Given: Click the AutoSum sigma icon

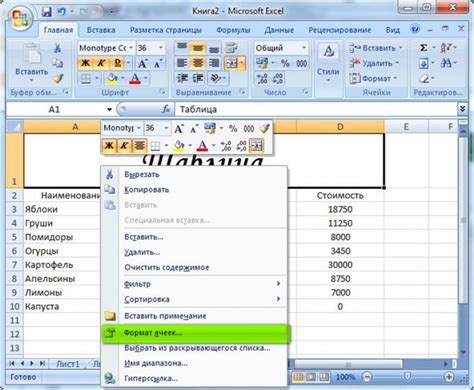Looking at the screenshot, I should [x=423, y=48].
